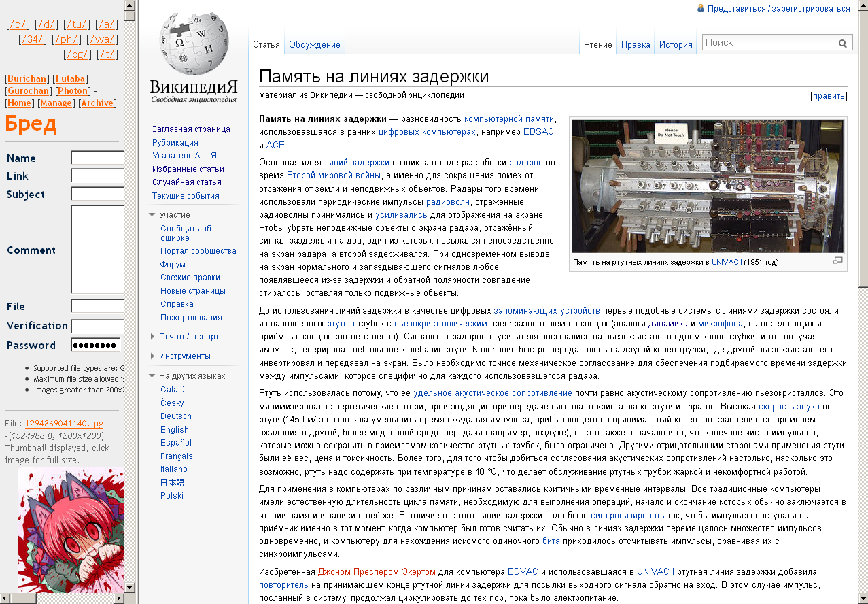Image resolution: width=868 pixels, height=604 pixels.
Task: Switch article language to English
Action: tap(175, 430)
